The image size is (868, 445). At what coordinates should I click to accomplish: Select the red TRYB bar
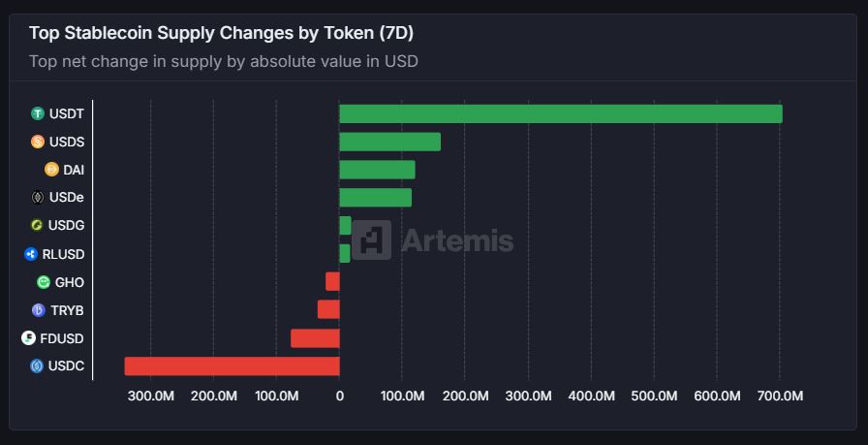coord(328,310)
